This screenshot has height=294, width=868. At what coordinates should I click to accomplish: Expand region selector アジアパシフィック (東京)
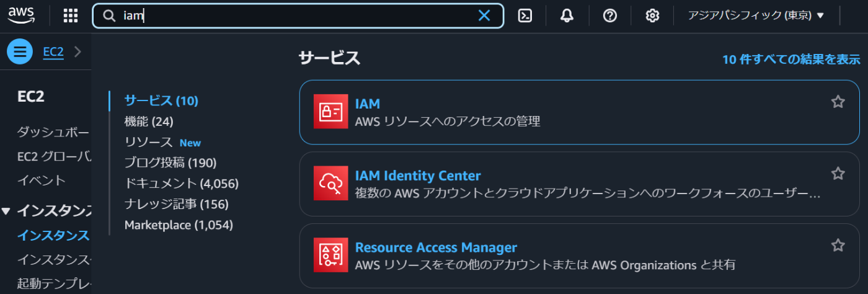pos(756,16)
